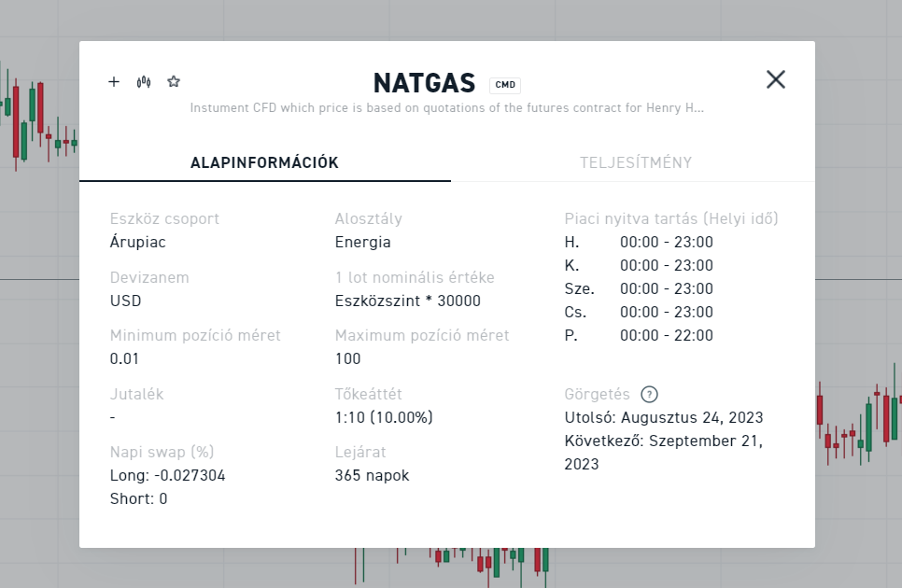Click 'Eszközszint * 30000' value
902x588 pixels.
407,301
